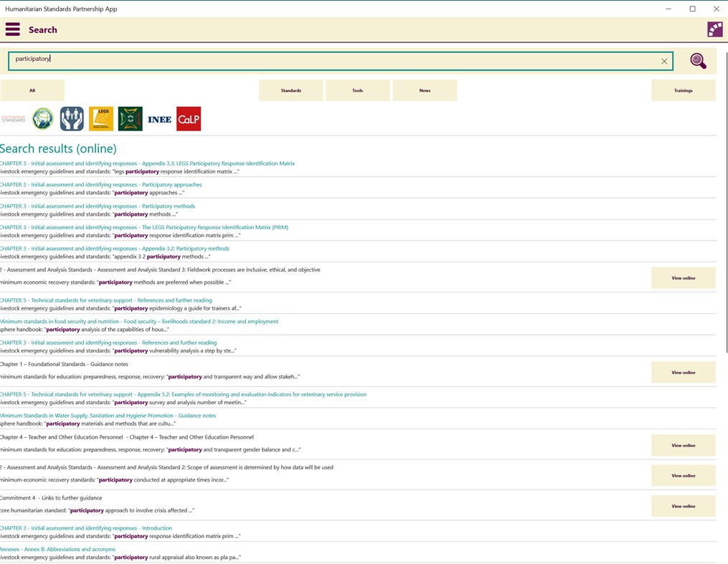Toggle the Standards results filter

290,90
